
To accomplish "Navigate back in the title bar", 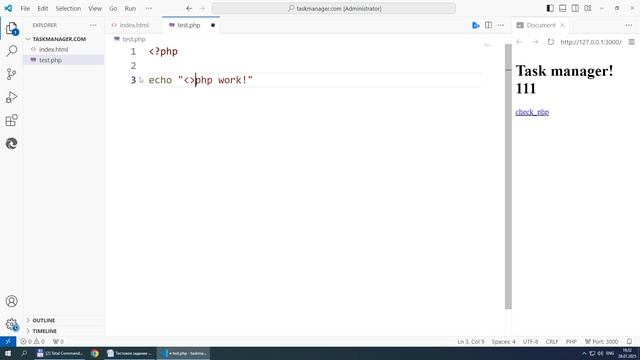I will point(189,8).
